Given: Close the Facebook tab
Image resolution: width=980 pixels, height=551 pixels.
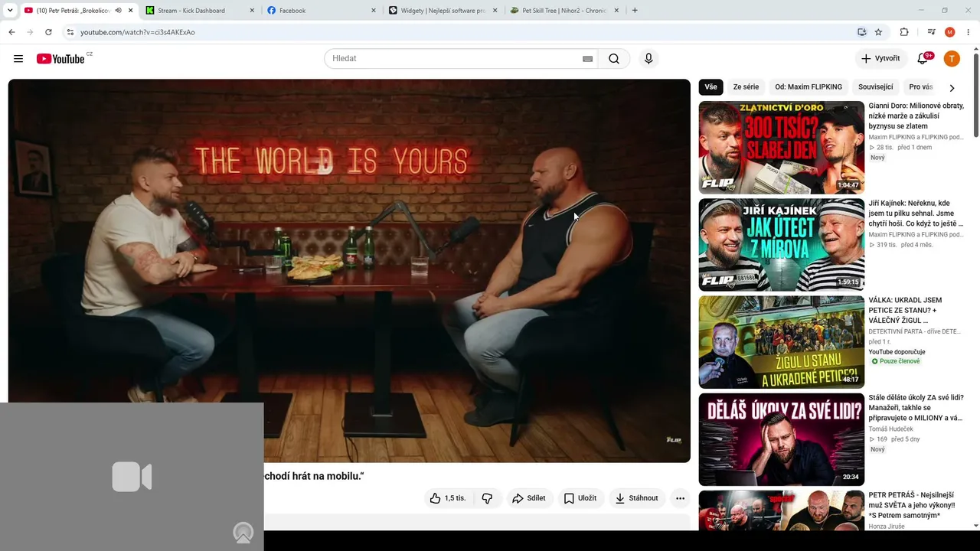Looking at the screenshot, I should (x=374, y=11).
